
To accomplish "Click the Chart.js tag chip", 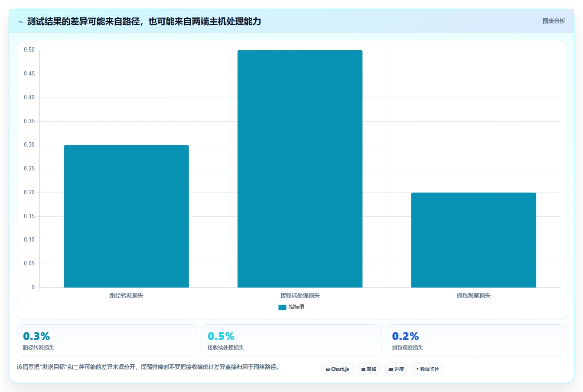I will tap(337, 369).
